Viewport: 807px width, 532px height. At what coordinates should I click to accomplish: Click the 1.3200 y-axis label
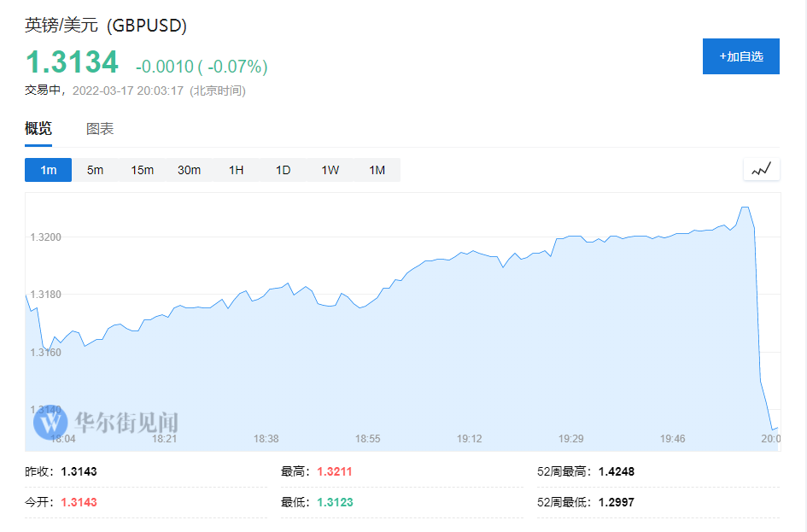46,237
